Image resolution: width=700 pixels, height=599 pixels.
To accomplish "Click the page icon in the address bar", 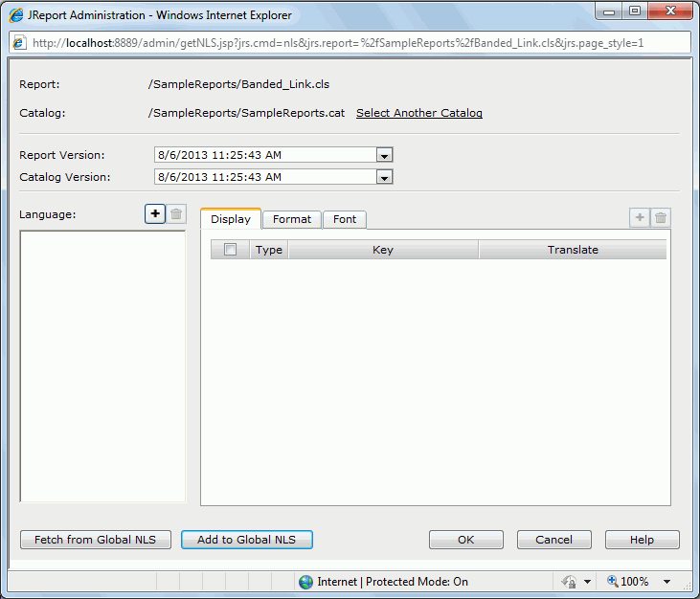I will 19,43.
